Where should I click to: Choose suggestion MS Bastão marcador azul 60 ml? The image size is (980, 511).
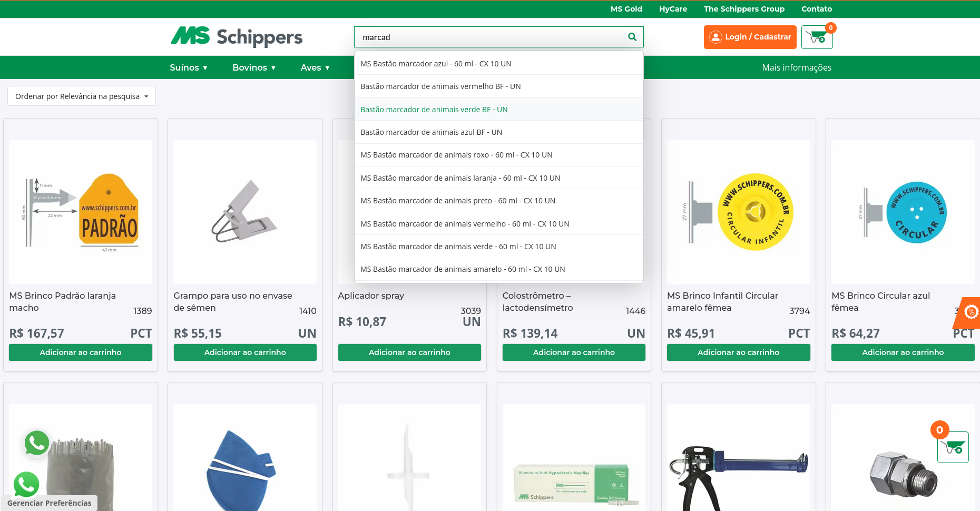436,64
